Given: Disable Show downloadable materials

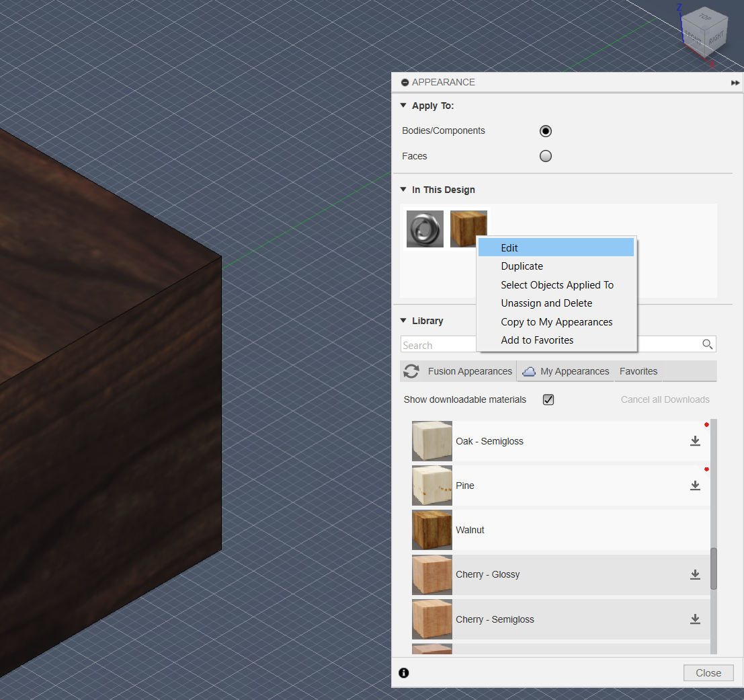Looking at the screenshot, I should click(548, 399).
